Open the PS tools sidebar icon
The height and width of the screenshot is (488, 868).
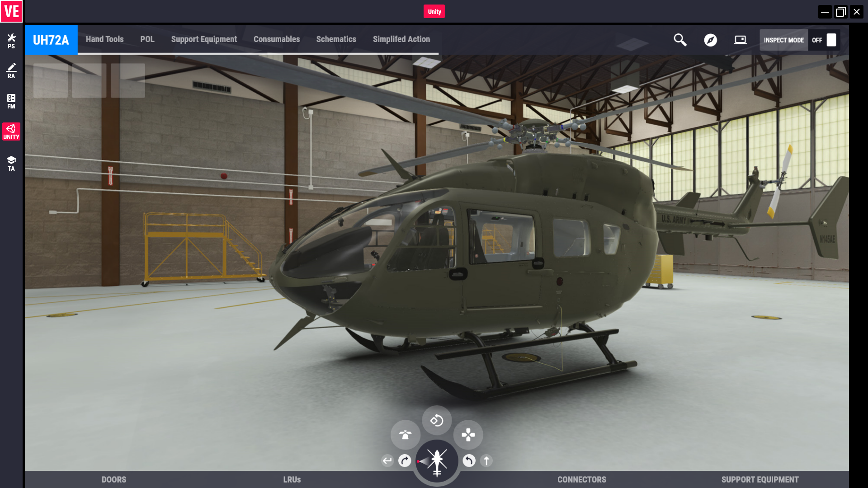coord(11,41)
